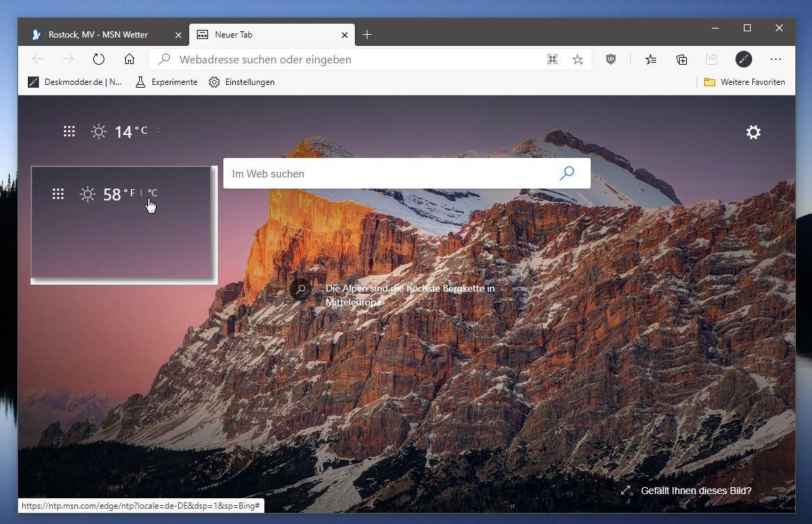Click the forward navigation arrow
812x524 pixels.
click(x=67, y=60)
